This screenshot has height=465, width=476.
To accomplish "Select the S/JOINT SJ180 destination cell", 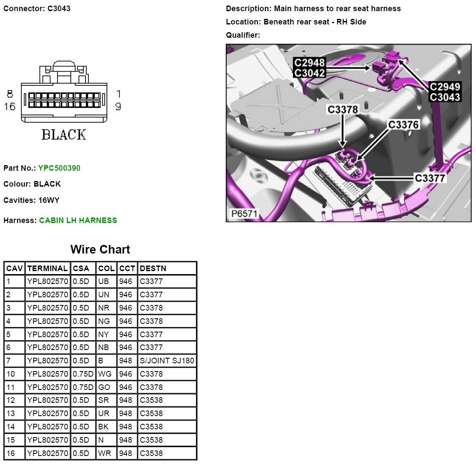I will [167, 361].
